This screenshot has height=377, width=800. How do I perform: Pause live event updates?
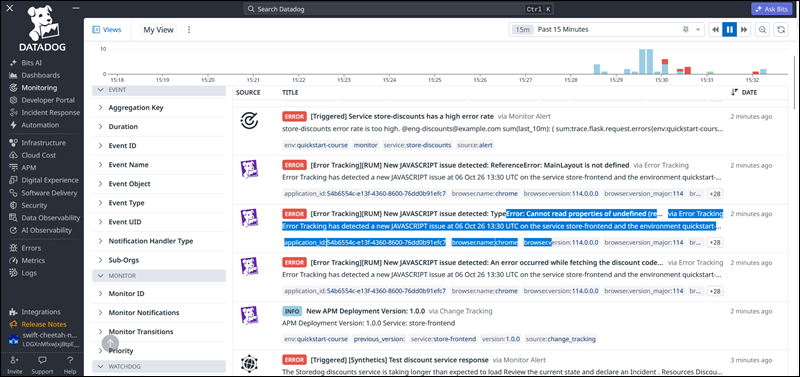click(x=730, y=30)
